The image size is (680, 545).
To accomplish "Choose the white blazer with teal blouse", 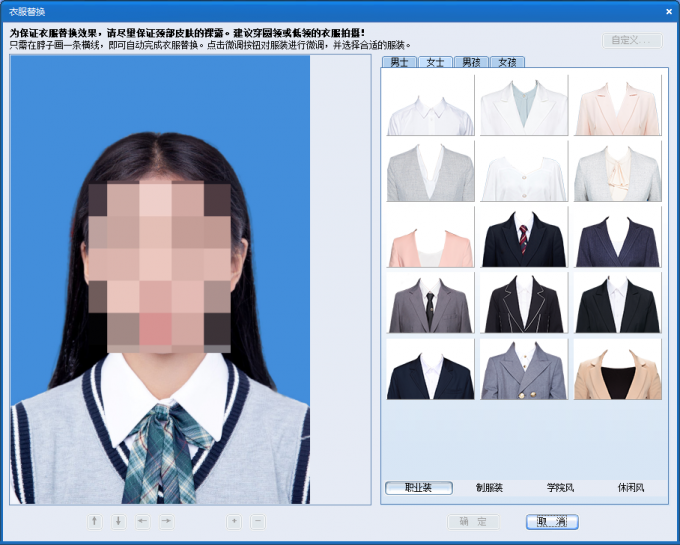I will coord(524,105).
